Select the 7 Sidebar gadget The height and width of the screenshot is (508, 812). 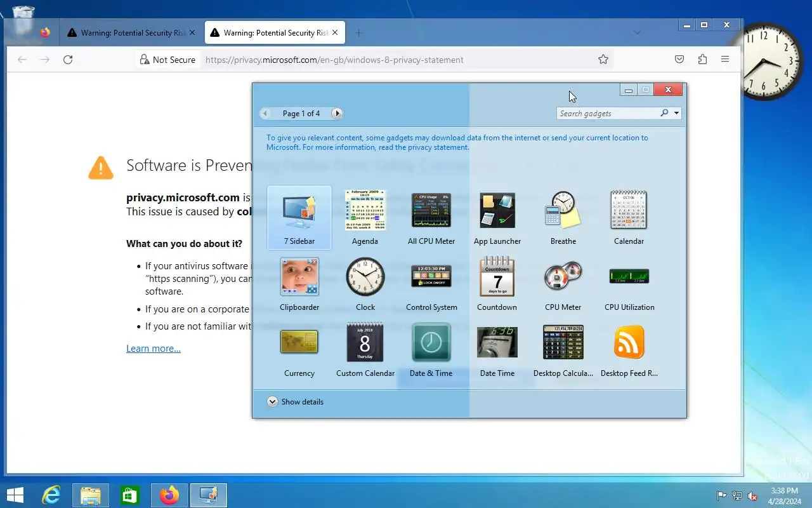coord(299,218)
